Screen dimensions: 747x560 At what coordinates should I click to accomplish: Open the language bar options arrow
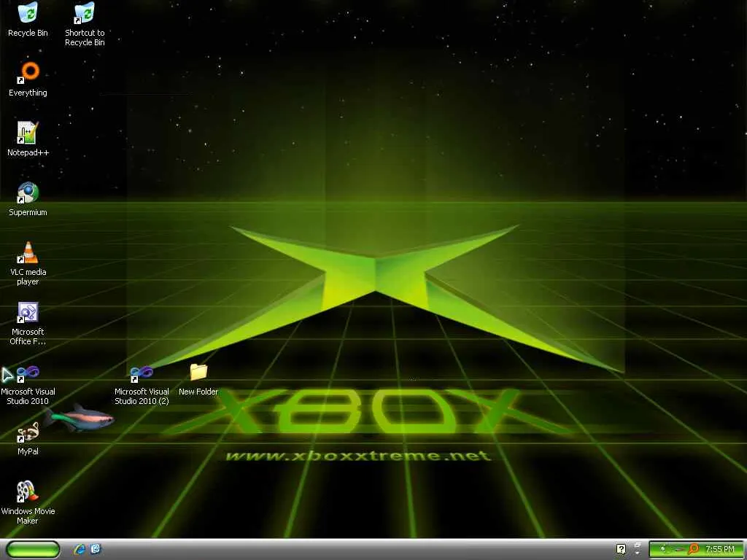click(637, 553)
